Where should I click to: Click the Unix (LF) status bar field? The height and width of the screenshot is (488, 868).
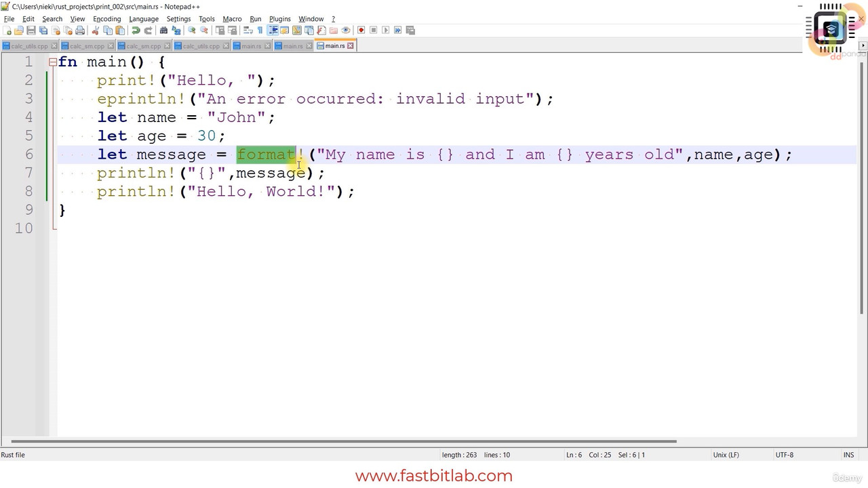click(x=726, y=455)
